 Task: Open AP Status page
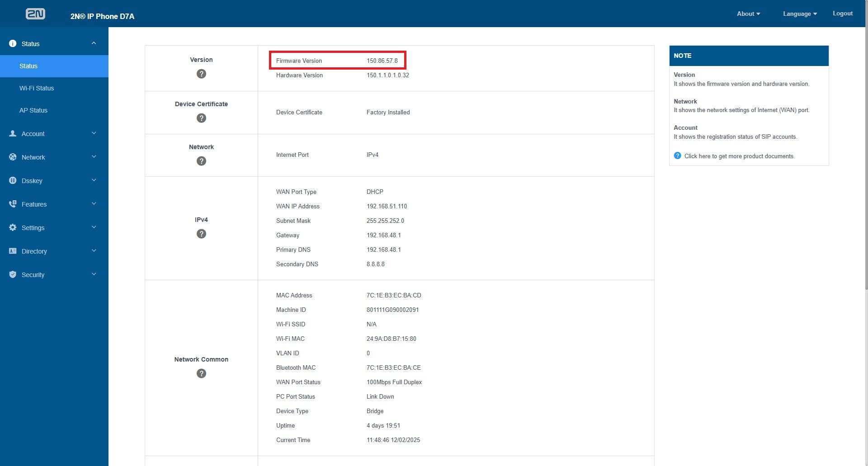[x=33, y=110]
